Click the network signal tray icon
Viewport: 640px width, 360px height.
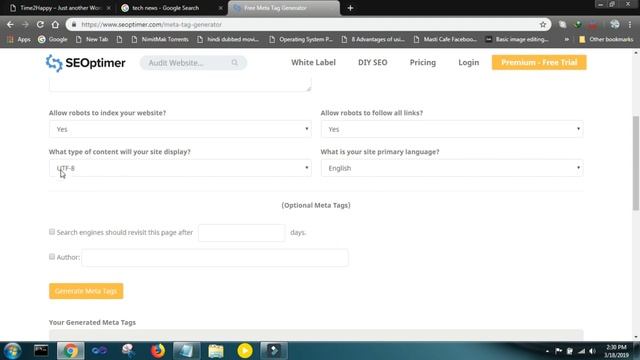point(581,351)
